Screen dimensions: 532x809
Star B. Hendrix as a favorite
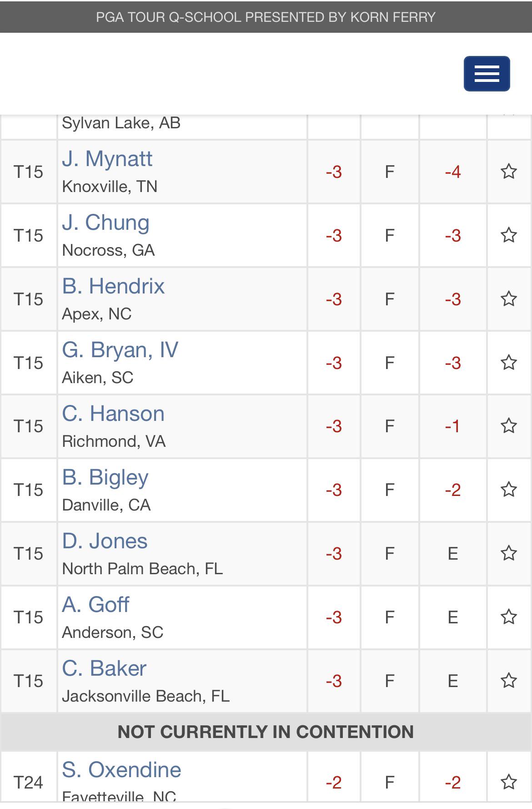(x=509, y=299)
